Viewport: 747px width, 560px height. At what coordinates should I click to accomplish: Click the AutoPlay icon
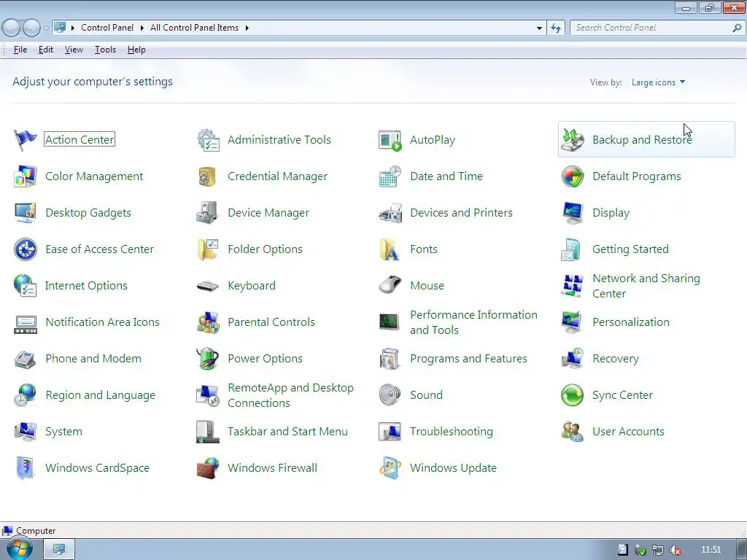[390, 140]
